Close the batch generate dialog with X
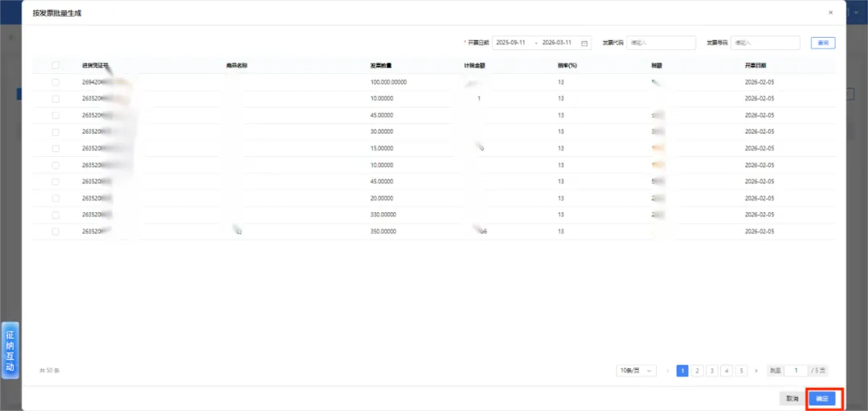 point(830,12)
